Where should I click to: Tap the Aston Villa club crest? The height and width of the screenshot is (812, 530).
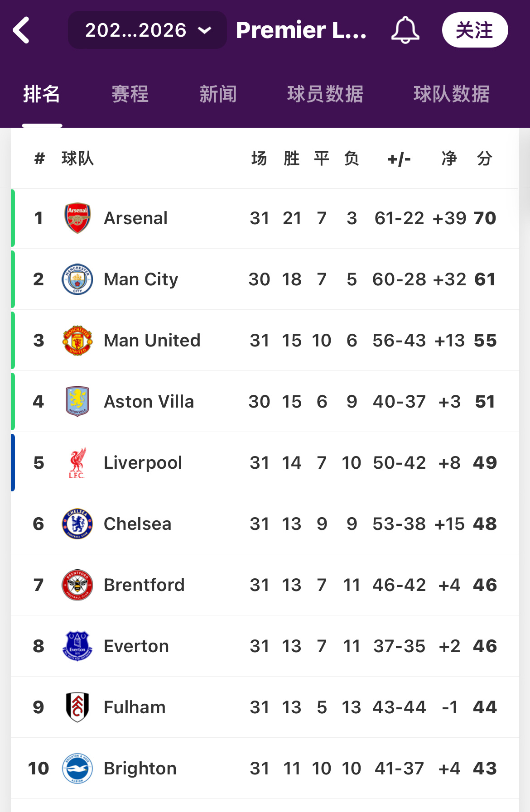77,402
